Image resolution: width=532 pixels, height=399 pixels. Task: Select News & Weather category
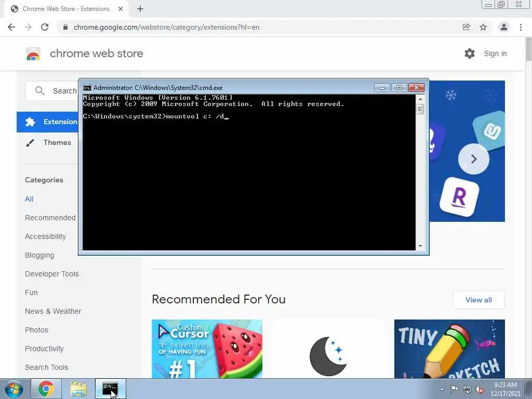53,311
